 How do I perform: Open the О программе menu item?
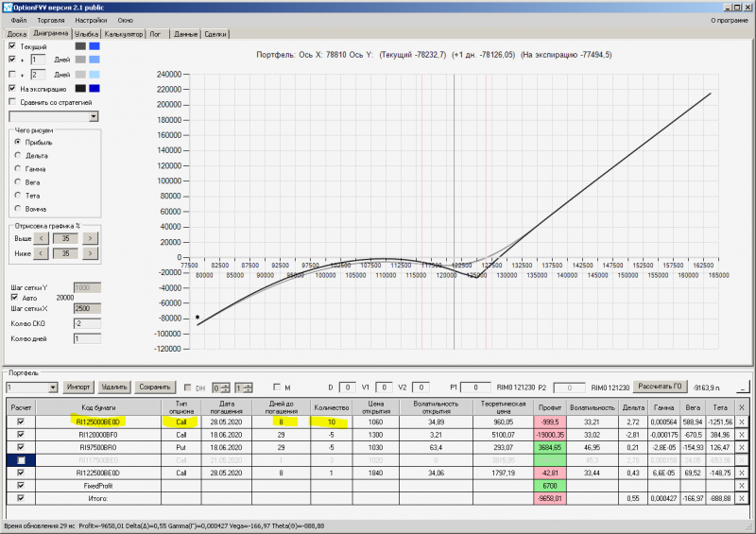tap(730, 20)
